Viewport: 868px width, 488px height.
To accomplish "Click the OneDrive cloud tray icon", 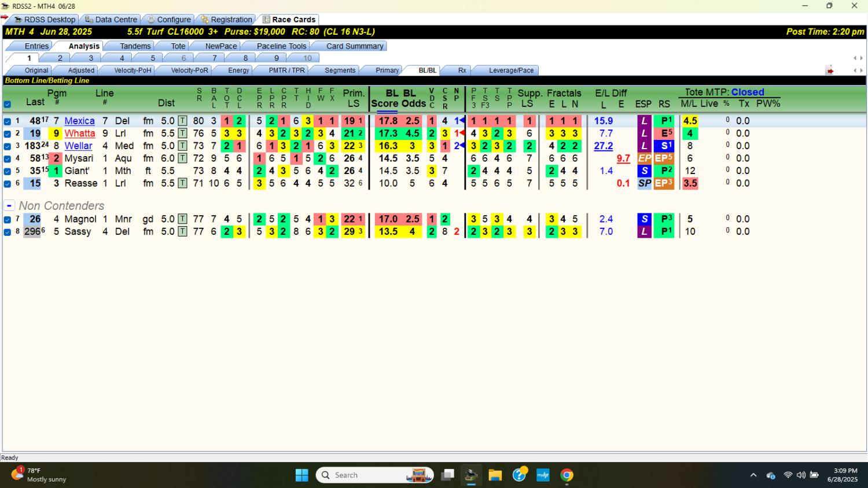I will pyautogui.click(x=771, y=475).
